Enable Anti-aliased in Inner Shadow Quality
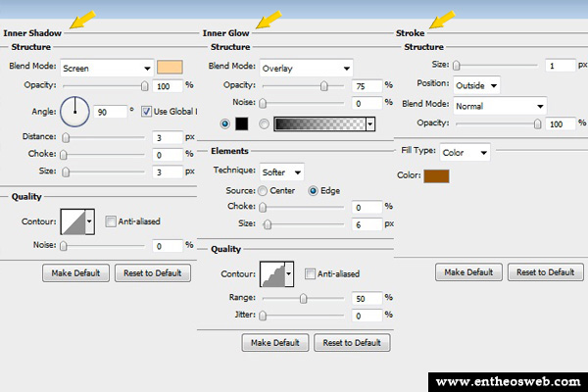 111,221
